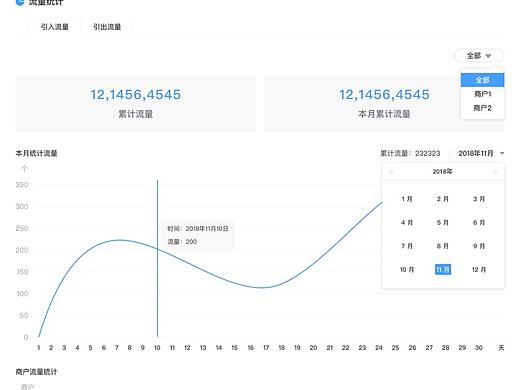
Task: Click the 2018年 year header
Action: [x=442, y=171]
